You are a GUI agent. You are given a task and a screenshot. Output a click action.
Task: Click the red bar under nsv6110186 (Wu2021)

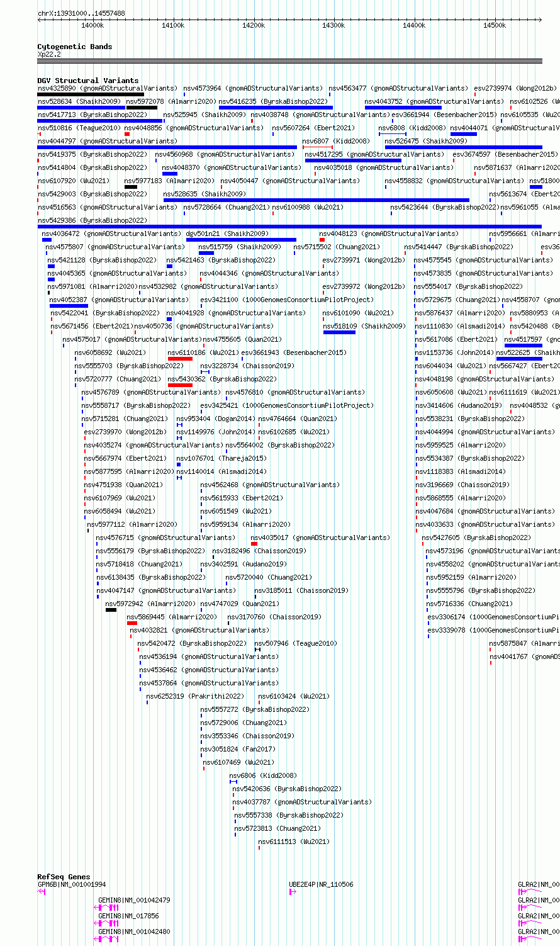coord(180,359)
